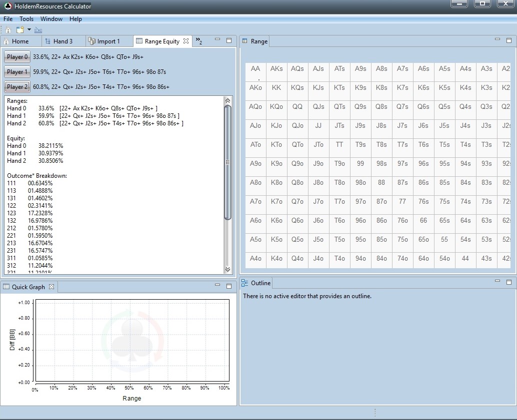
Task: Close the Range Equity tab
Action: (186, 41)
